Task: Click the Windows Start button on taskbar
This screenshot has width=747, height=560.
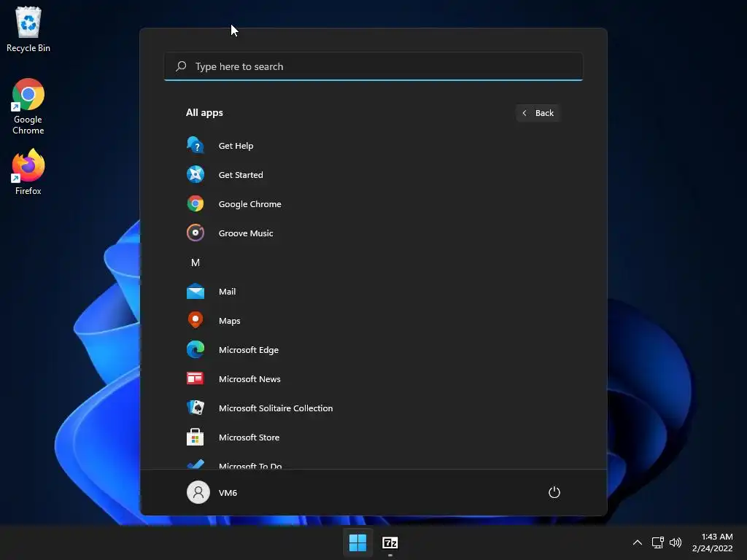Action: 357,542
